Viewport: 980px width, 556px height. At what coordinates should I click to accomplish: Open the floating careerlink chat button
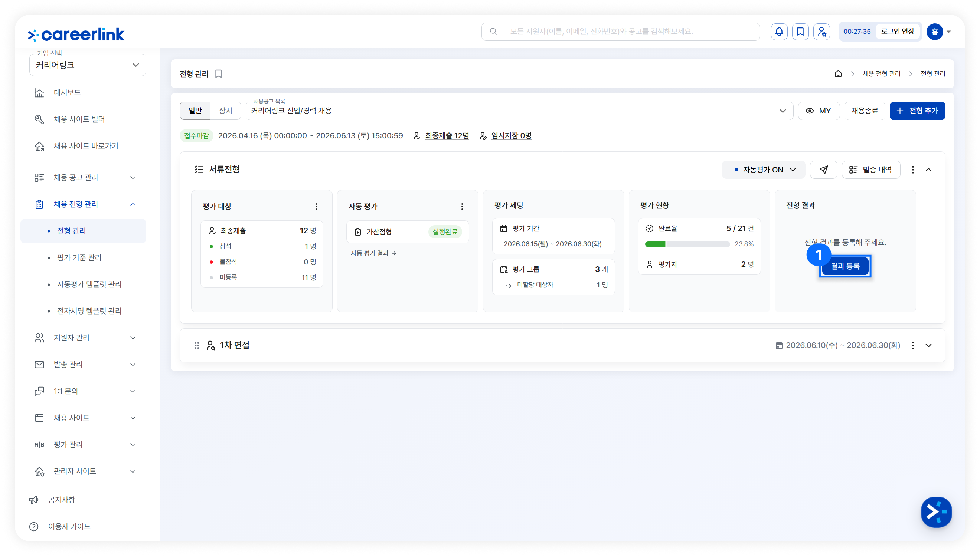(936, 512)
